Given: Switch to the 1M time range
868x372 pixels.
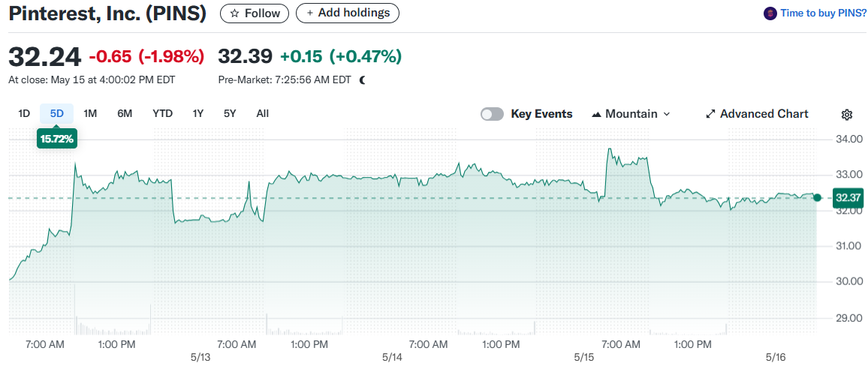Looking at the screenshot, I should [90, 113].
